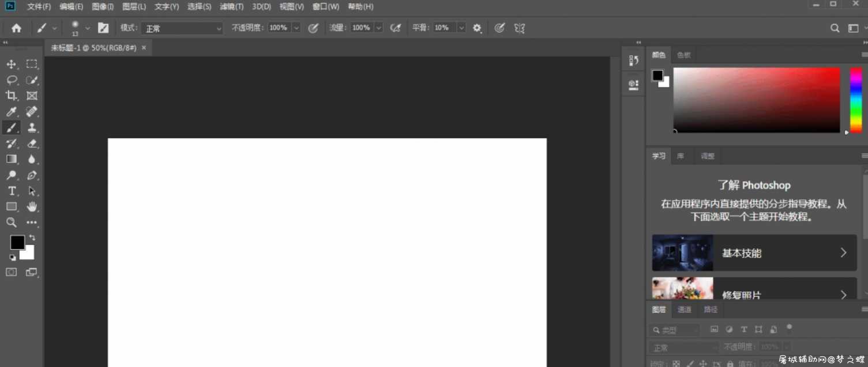Viewport: 868px width, 367px height.
Task: Click the rainbow hue slider in Color panel
Action: coord(856,100)
